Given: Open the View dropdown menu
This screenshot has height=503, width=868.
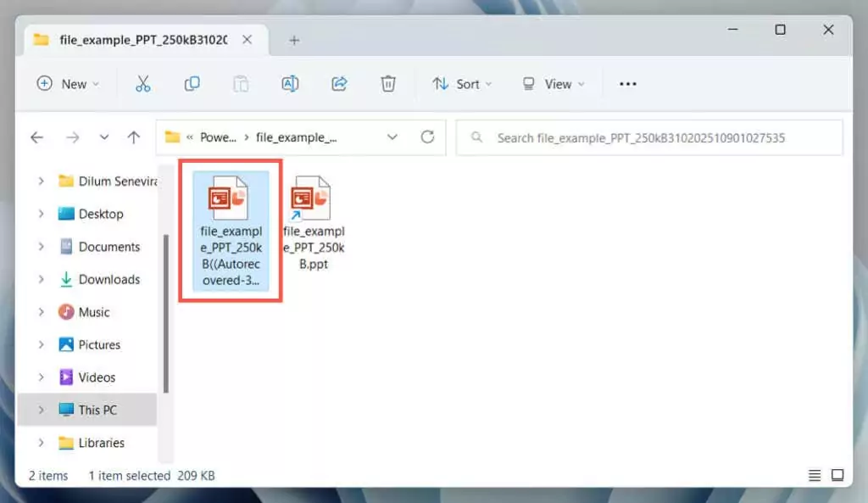Looking at the screenshot, I should (x=553, y=83).
